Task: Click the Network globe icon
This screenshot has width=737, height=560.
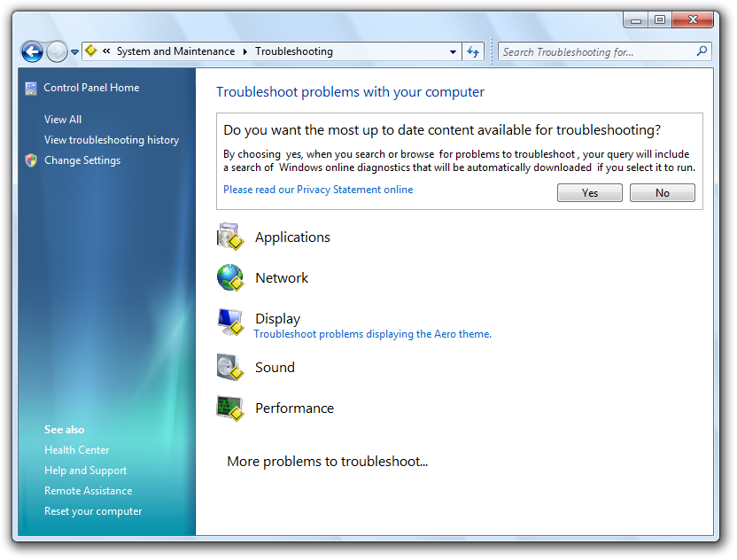Action: pyautogui.click(x=230, y=277)
